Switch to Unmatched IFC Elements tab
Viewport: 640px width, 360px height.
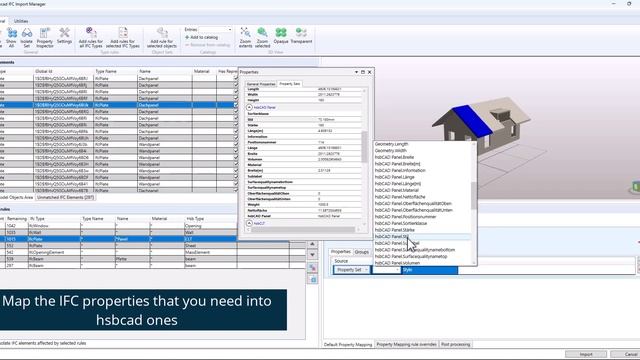[x=65, y=197]
